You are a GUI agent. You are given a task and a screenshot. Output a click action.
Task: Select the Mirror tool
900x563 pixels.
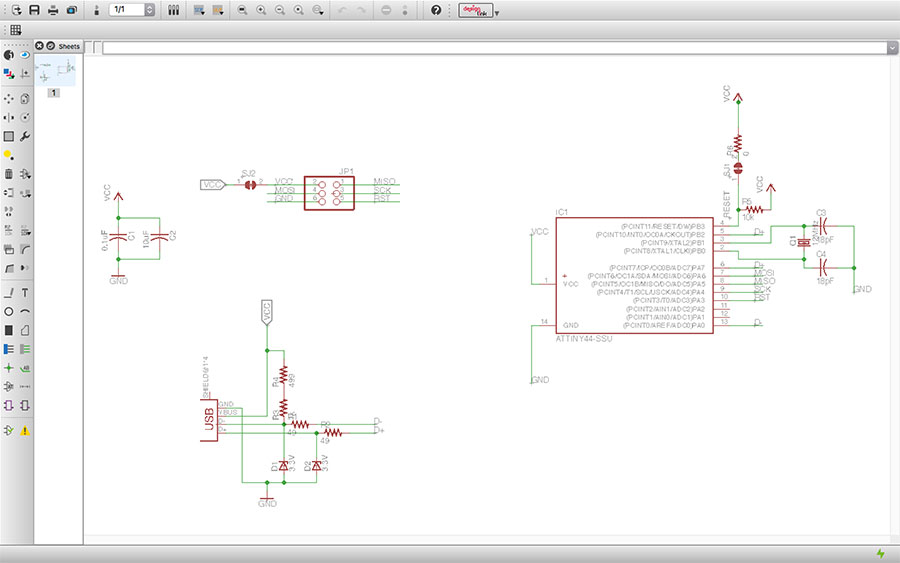click(9, 117)
